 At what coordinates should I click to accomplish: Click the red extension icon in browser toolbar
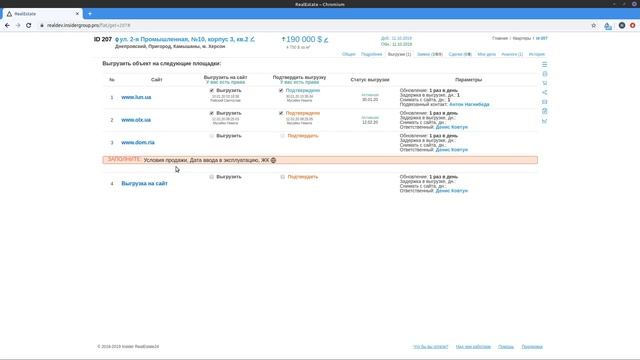coord(633,25)
